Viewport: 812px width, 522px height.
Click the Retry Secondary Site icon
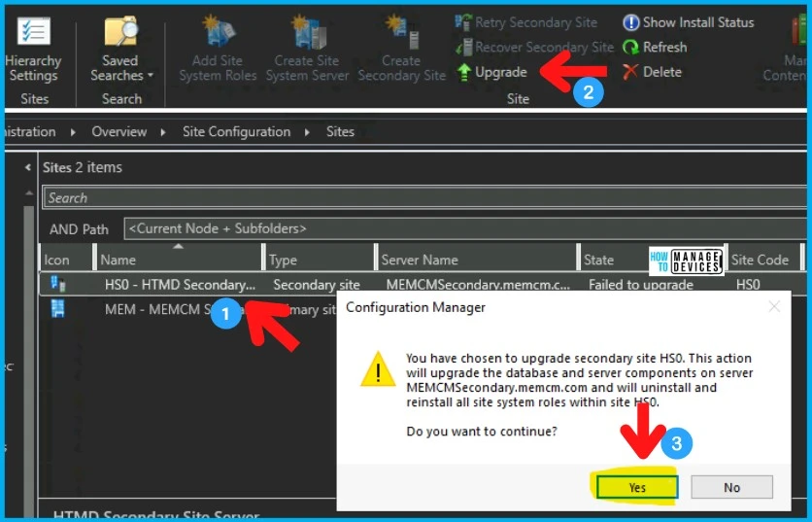point(463,22)
